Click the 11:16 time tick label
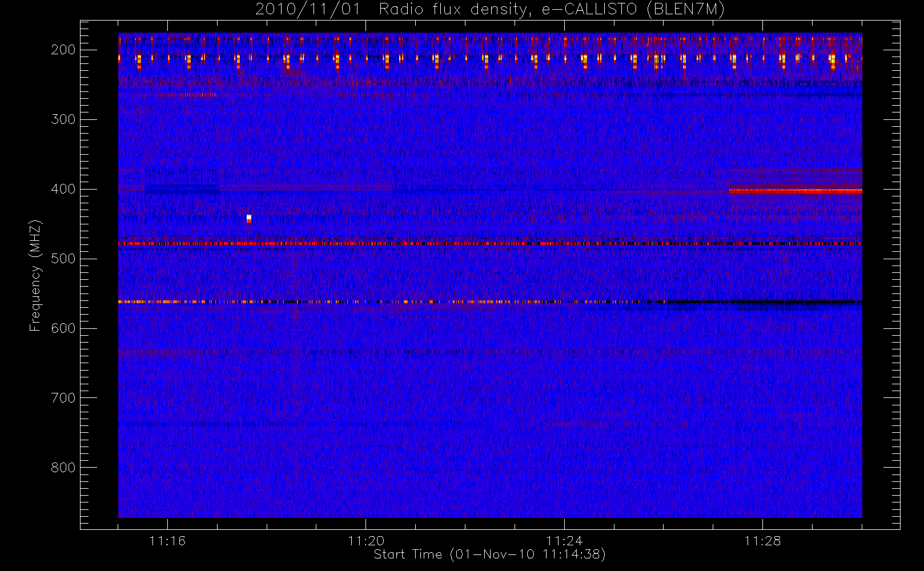Image resolution: width=924 pixels, height=571 pixels. (x=167, y=541)
